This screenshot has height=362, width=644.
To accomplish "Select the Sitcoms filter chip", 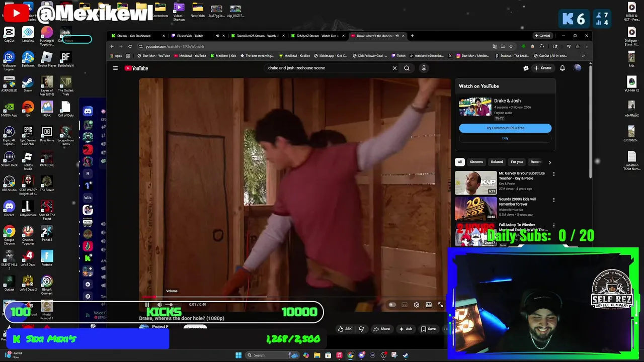I will coord(476,162).
